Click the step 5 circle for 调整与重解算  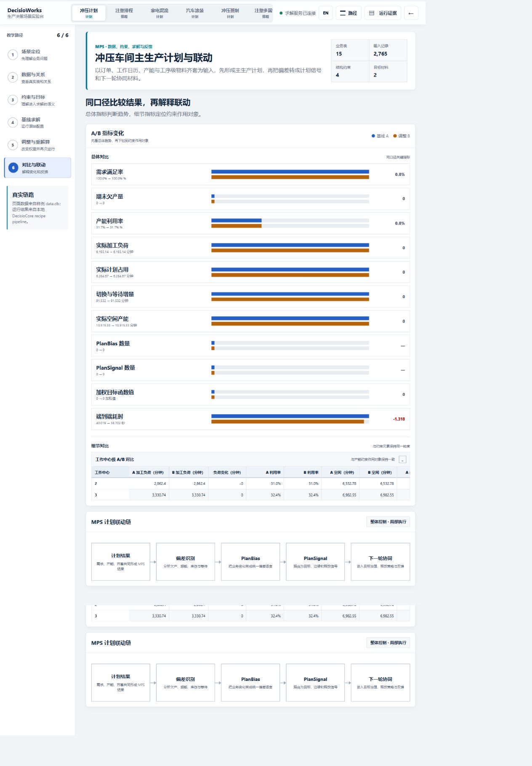tap(13, 145)
